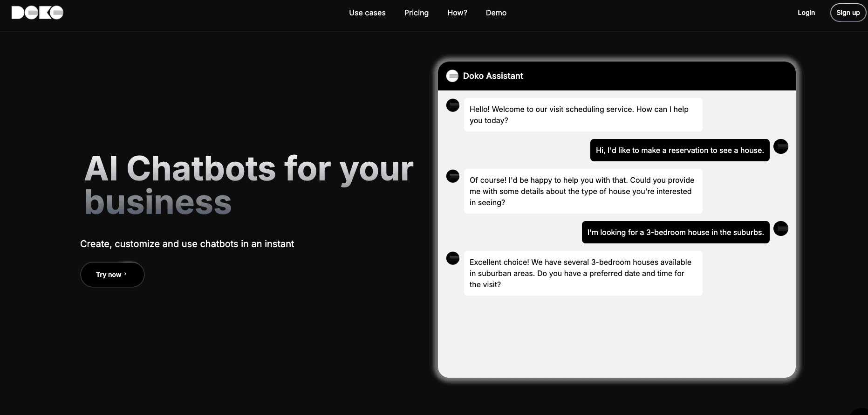This screenshot has width=868, height=415.
Task: Click the bot avatar beside the welcome message
Action: pos(452,105)
